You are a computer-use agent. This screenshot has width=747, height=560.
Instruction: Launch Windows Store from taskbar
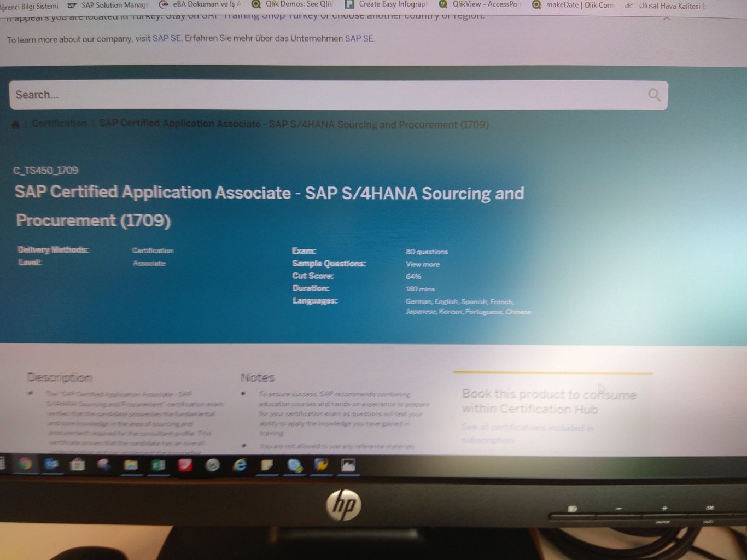(78, 465)
